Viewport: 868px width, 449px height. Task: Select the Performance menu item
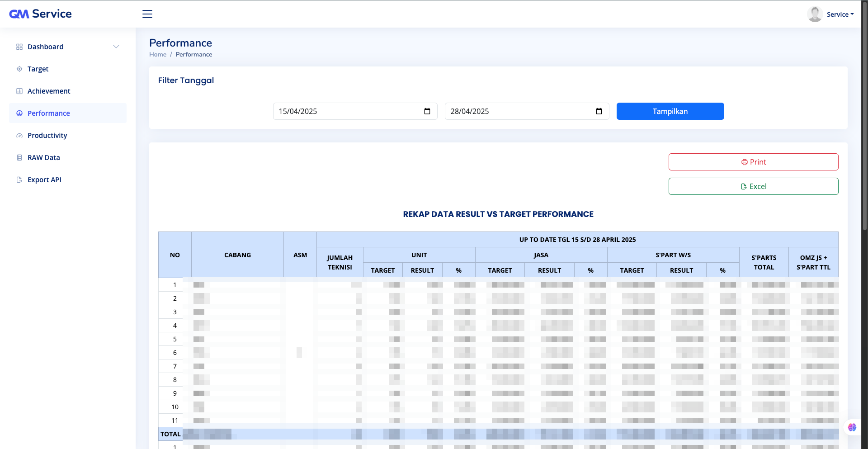pos(68,113)
